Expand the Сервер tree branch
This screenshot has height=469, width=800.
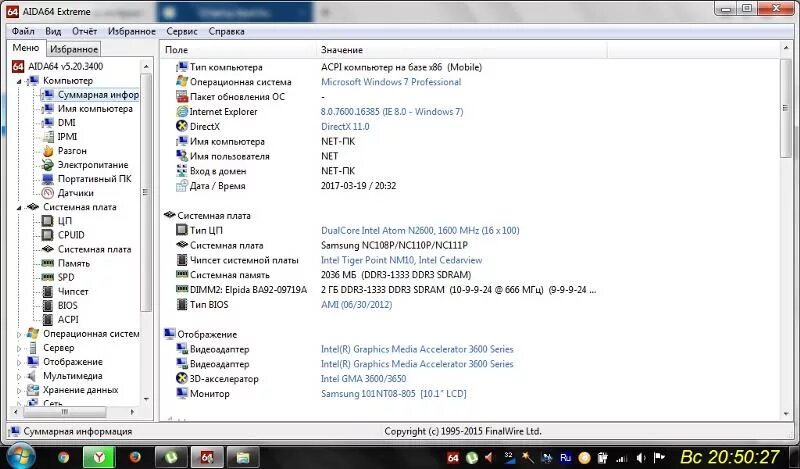[19, 349]
